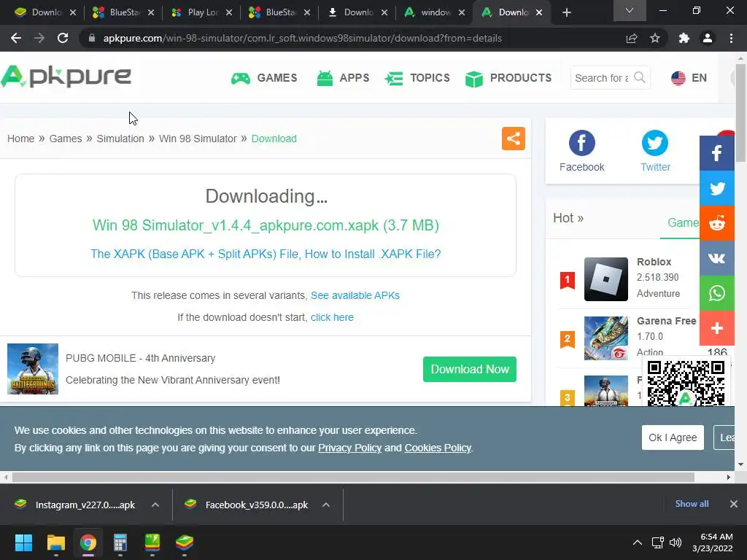Screen dimensions: 747x560
Task: Reload the page with the refresh icon
Action: (x=63, y=38)
